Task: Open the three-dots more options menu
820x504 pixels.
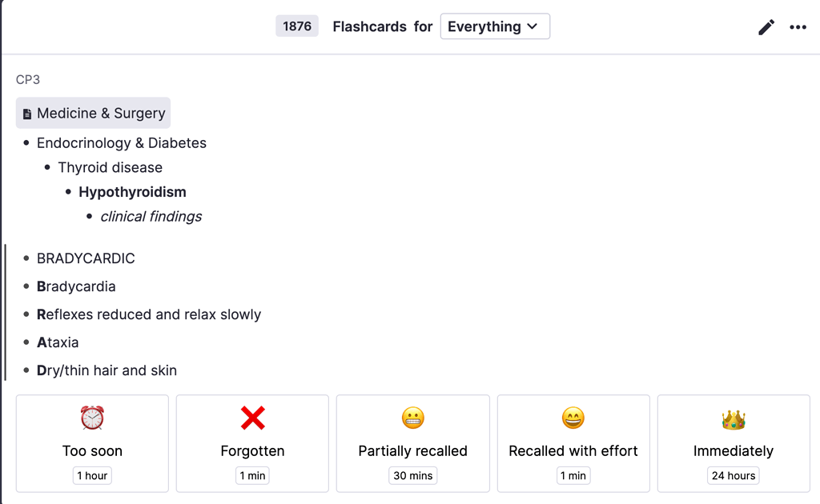Action: click(798, 27)
